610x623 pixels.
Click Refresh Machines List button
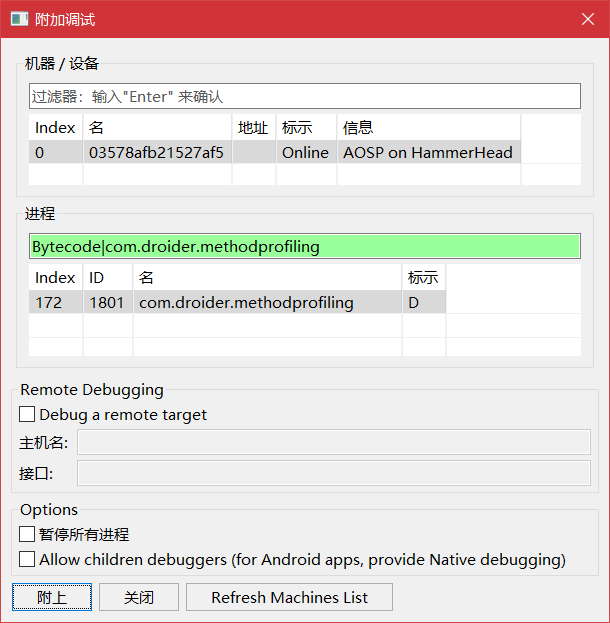(289, 597)
